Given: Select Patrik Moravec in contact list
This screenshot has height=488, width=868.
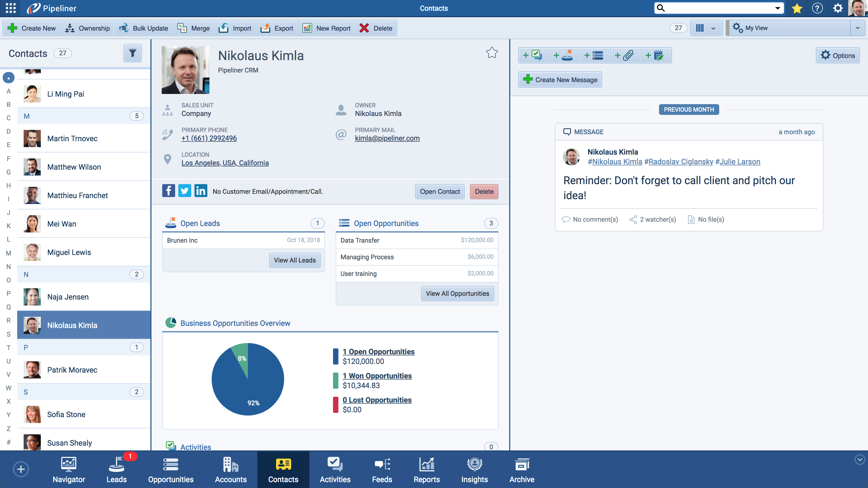Looking at the screenshot, I should tap(72, 370).
